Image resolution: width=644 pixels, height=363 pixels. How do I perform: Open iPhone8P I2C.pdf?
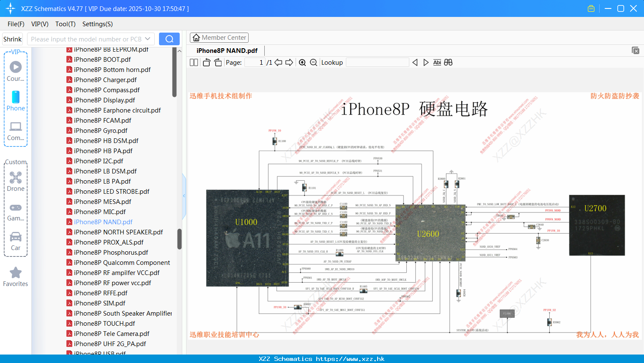pos(99,161)
